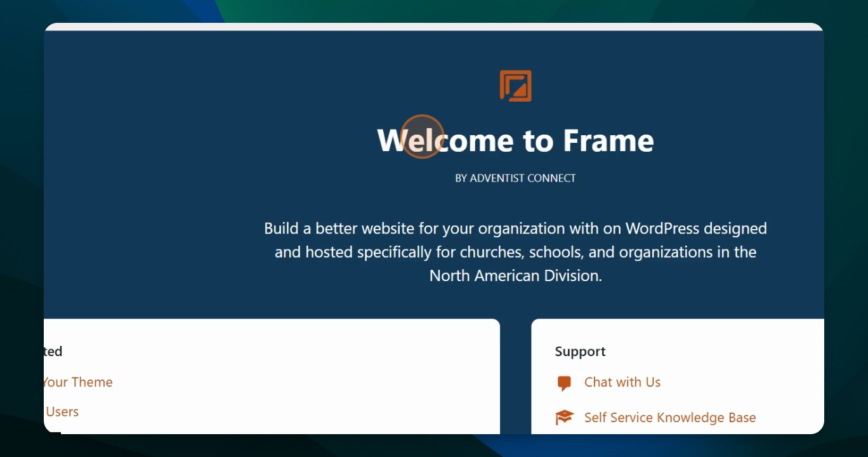Click the North American Division text line
This screenshot has width=868, height=457.
tap(515, 275)
